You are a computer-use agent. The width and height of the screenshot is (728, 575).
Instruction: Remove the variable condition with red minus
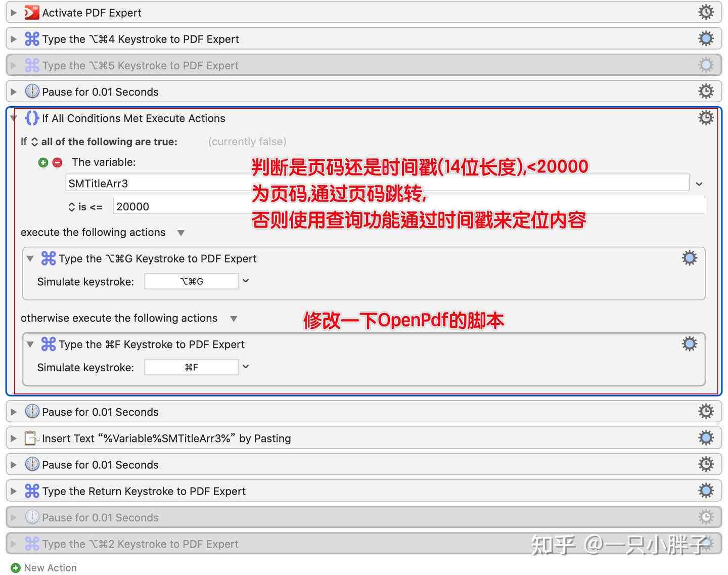(57, 162)
